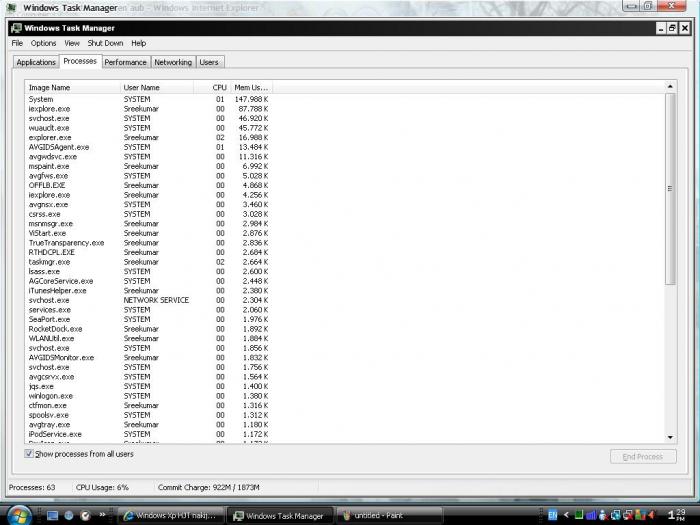
Task: Select the OFFLB.EXE process
Action: [149, 185]
